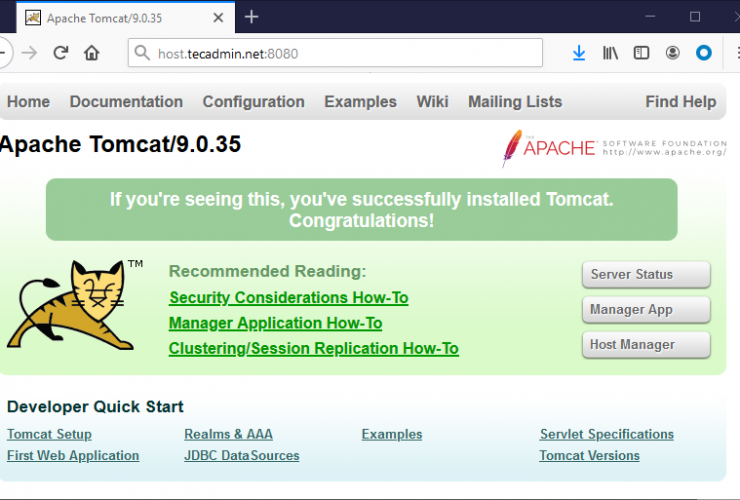The width and height of the screenshot is (740, 500).
Task: Open the library bookshelf icon
Action: [x=610, y=53]
